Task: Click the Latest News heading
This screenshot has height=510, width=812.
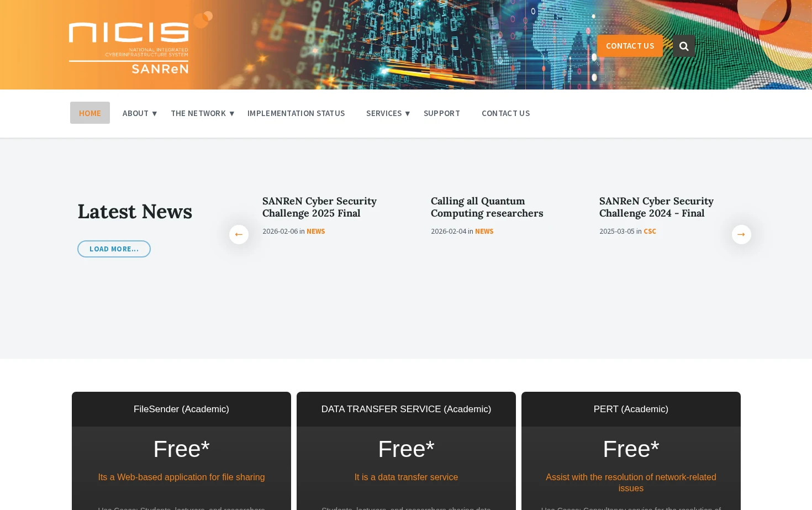Action: pyautogui.click(x=135, y=211)
